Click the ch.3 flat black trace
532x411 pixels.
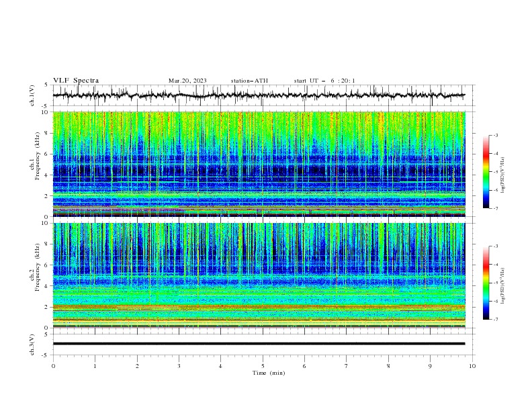[x=259, y=344]
